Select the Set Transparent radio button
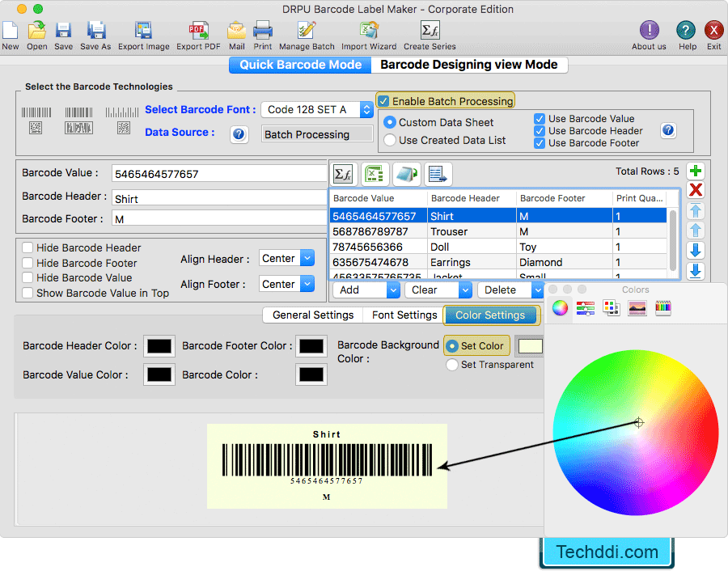 [451, 365]
